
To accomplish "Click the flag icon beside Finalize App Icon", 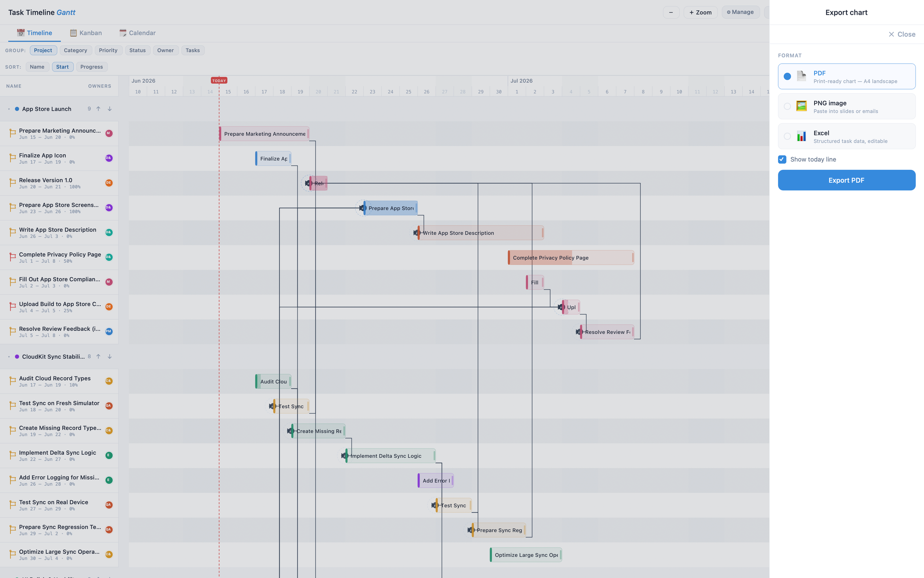I will coord(12,158).
